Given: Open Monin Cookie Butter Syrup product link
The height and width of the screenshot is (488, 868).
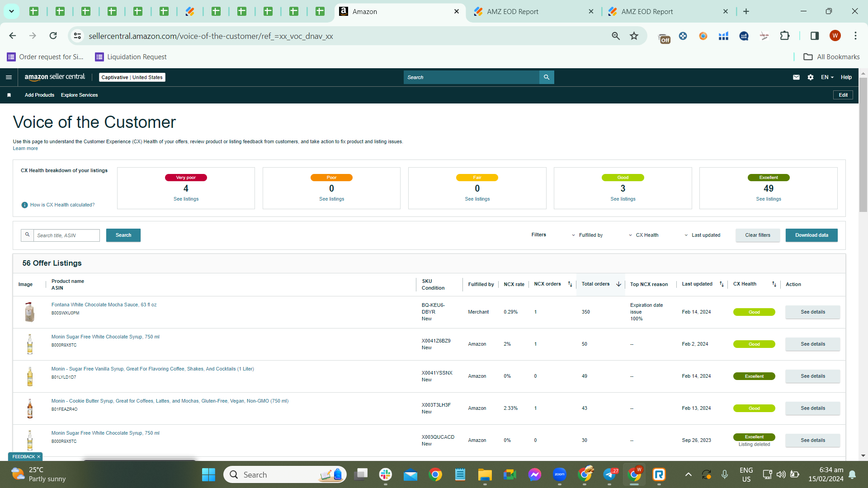Looking at the screenshot, I should coord(170,401).
